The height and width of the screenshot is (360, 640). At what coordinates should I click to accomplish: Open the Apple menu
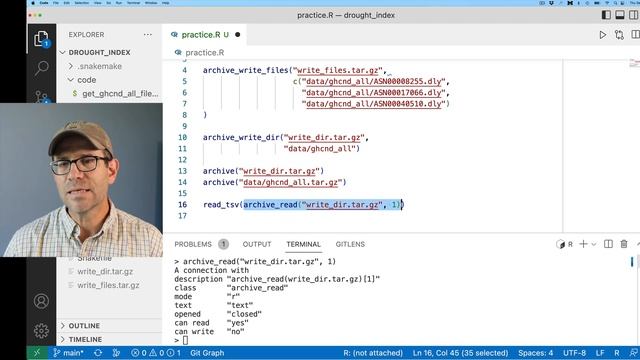click(x=33, y=3)
